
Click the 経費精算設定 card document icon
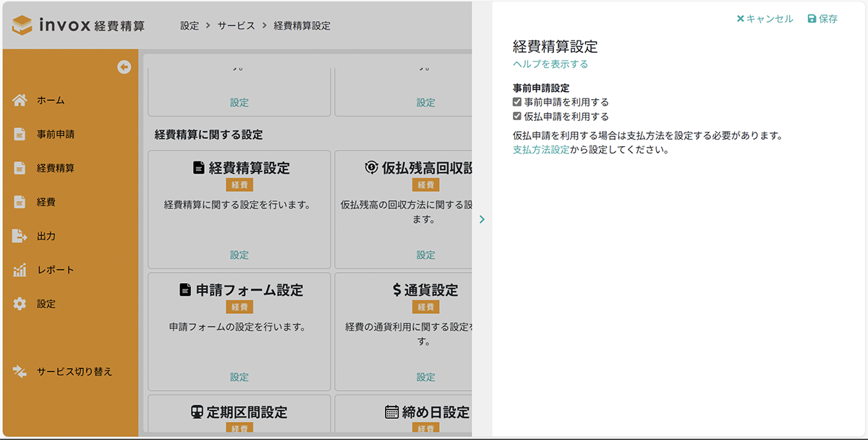[199, 168]
